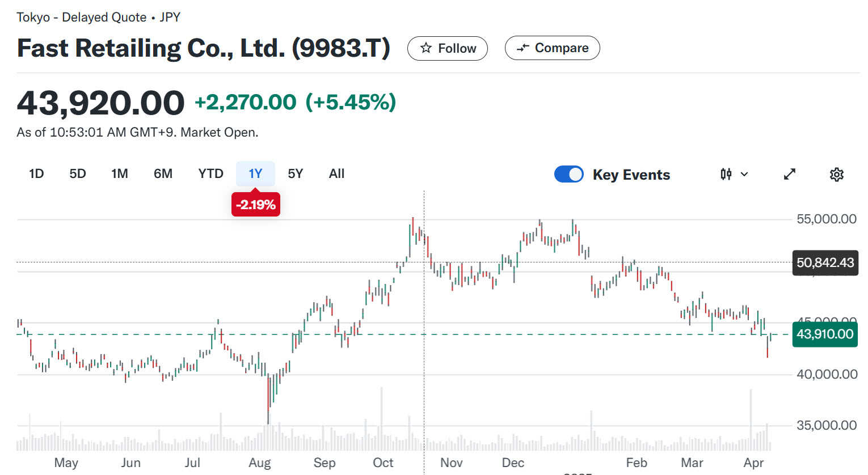Click the +2,270.00 price change value
This screenshot has height=475, width=868.
pos(245,103)
